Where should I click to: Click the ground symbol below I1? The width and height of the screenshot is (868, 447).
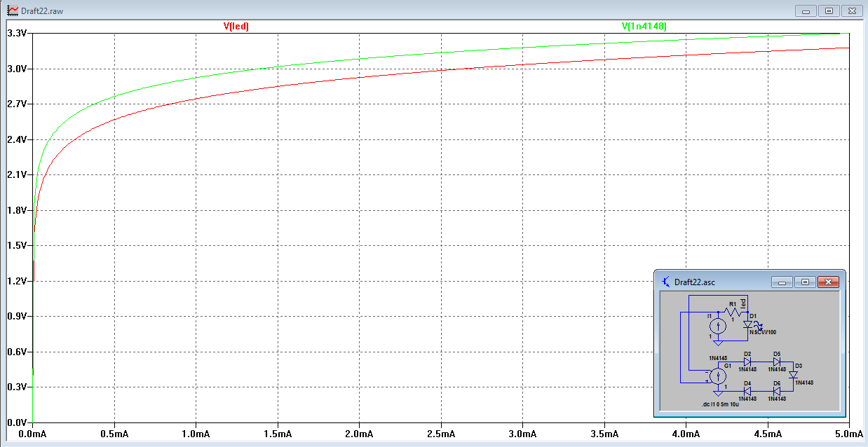(x=718, y=343)
